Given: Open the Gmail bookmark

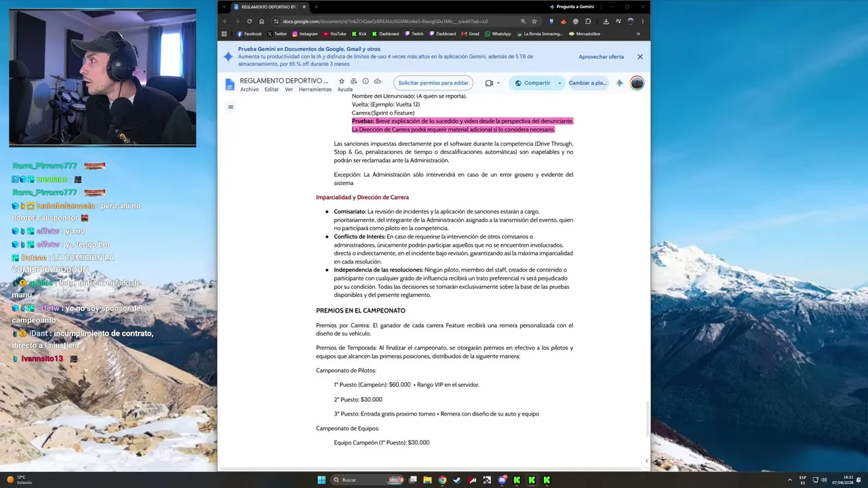Looking at the screenshot, I should 471,34.
